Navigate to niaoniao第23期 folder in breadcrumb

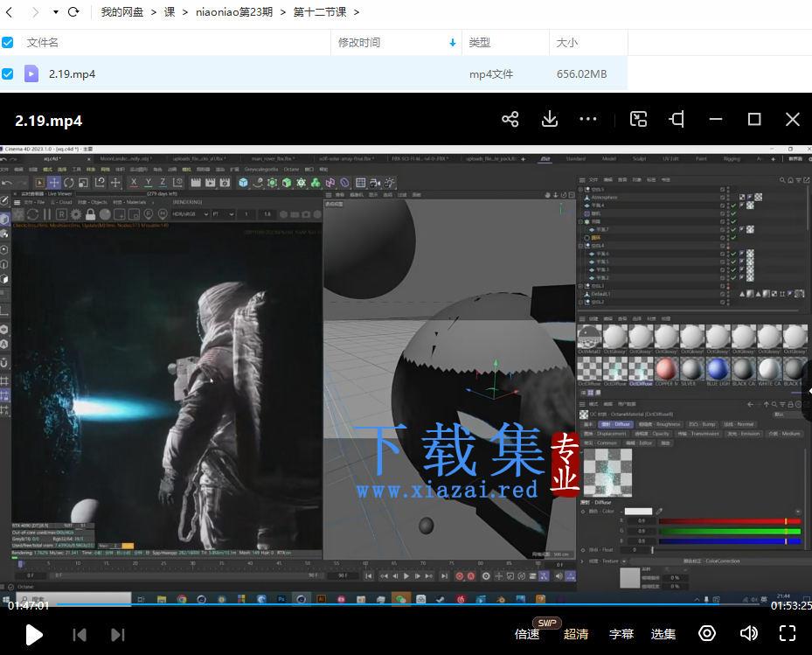point(234,12)
